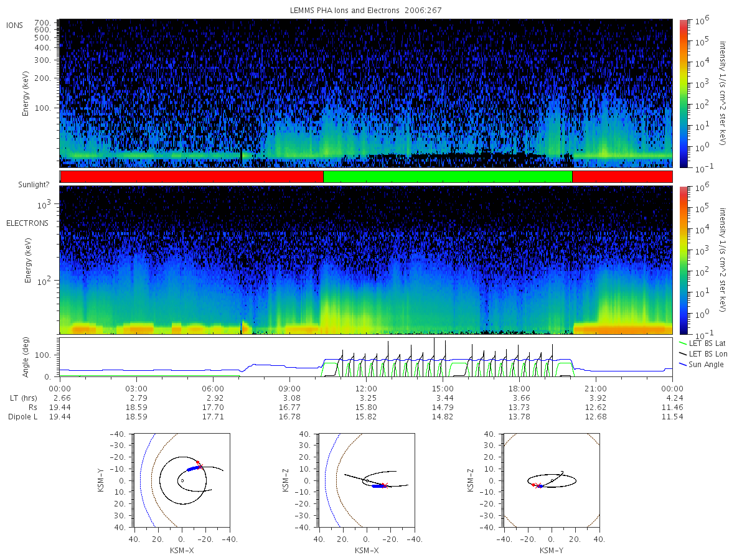Click the Rs value '13.73'

coord(519,407)
